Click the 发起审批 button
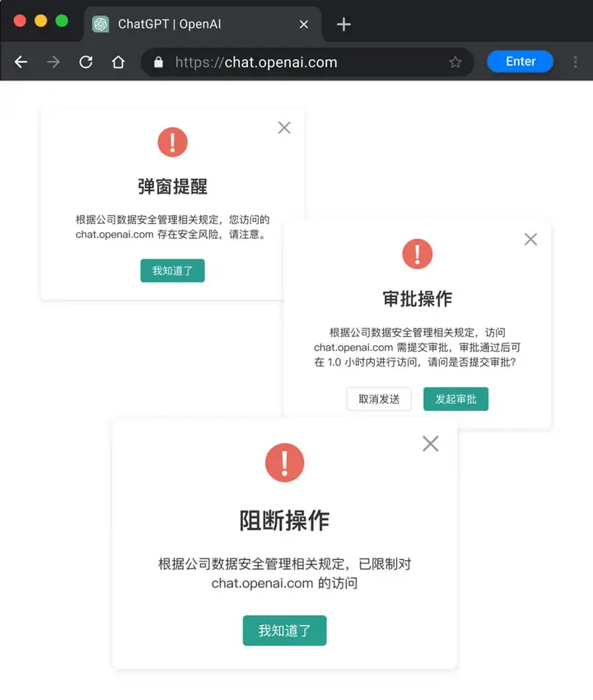Image resolution: width=593 pixels, height=700 pixels. pyautogui.click(x=456, y=399)
